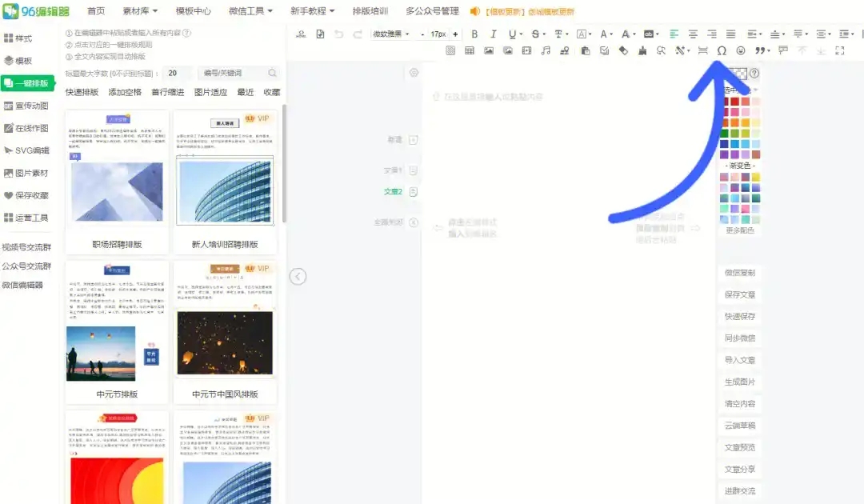The width and height of the screenshot is (864, 504).
Task: Open 多公众号管理 in top navigation
Action: (x=433, y=11)
